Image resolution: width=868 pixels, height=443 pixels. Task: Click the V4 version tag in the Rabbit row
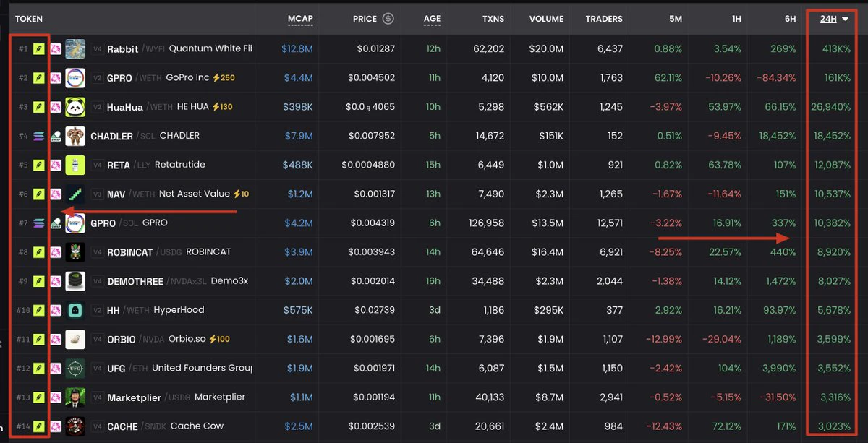click(x=98, y=49)
